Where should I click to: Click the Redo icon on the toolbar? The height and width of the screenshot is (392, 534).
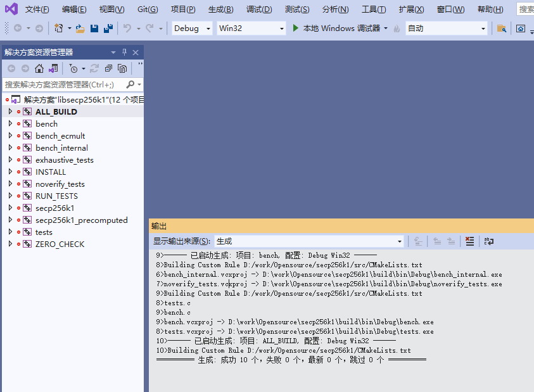click(150, 28)
